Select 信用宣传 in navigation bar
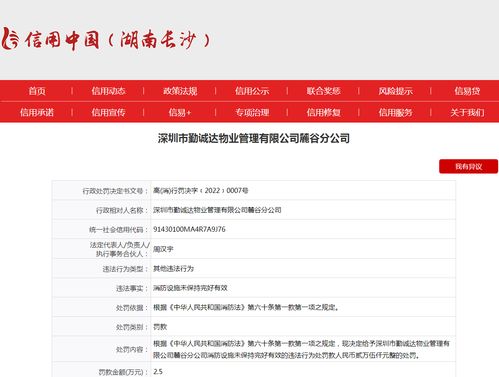This screenshot has height=377, width=499. 108,112
